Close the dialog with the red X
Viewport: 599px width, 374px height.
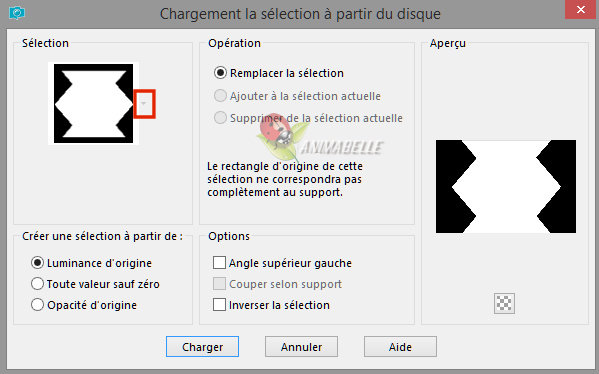point(581,9)
